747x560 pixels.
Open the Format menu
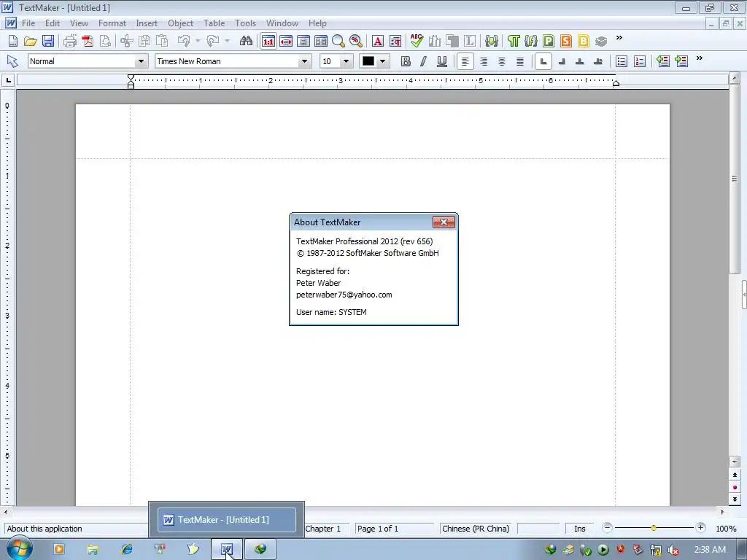(112, 23)
